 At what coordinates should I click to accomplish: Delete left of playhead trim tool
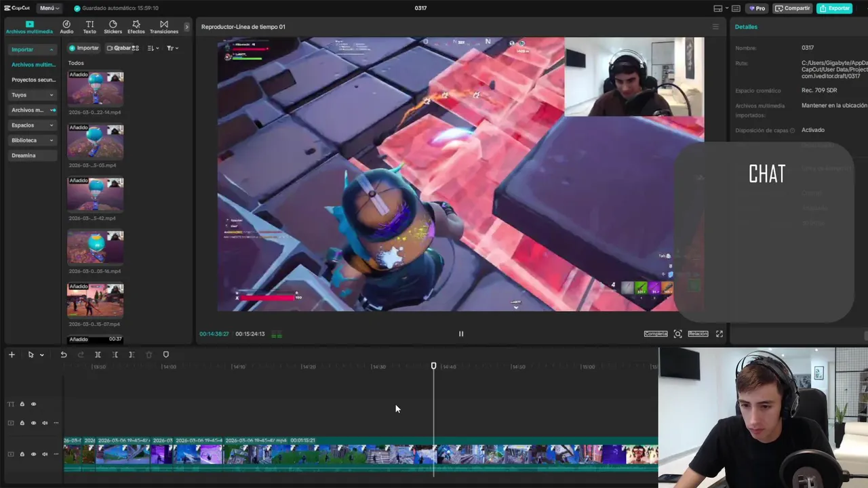point(115,354)
